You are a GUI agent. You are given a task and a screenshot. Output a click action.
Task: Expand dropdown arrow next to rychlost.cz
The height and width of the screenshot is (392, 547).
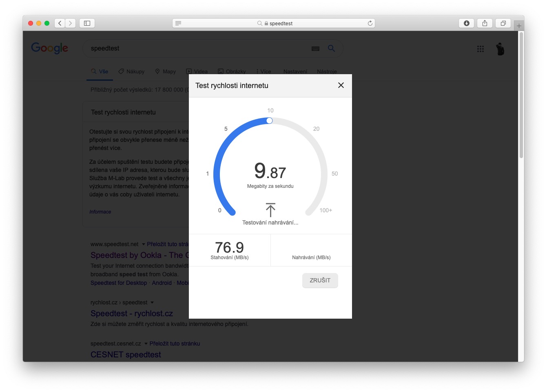[x=152, y=302]
